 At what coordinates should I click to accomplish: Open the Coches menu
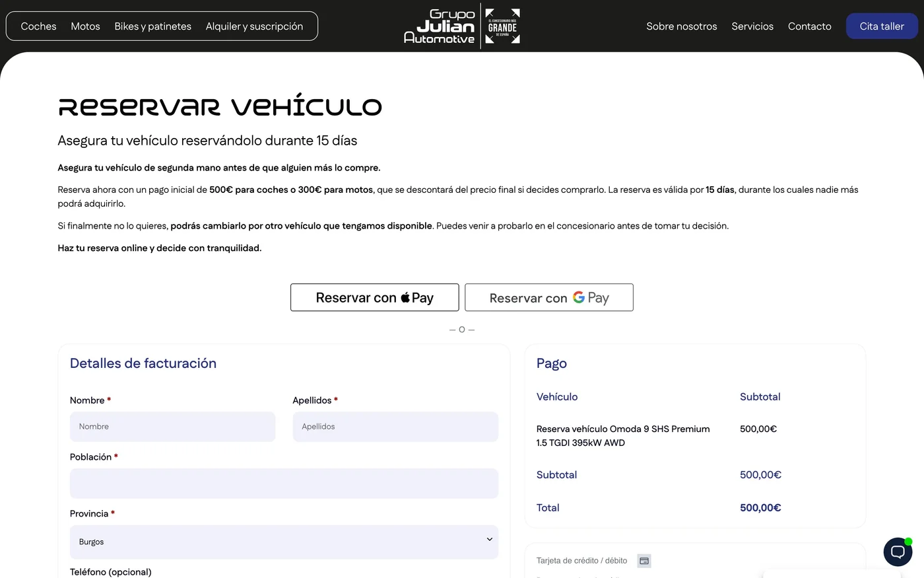[38, 26]
